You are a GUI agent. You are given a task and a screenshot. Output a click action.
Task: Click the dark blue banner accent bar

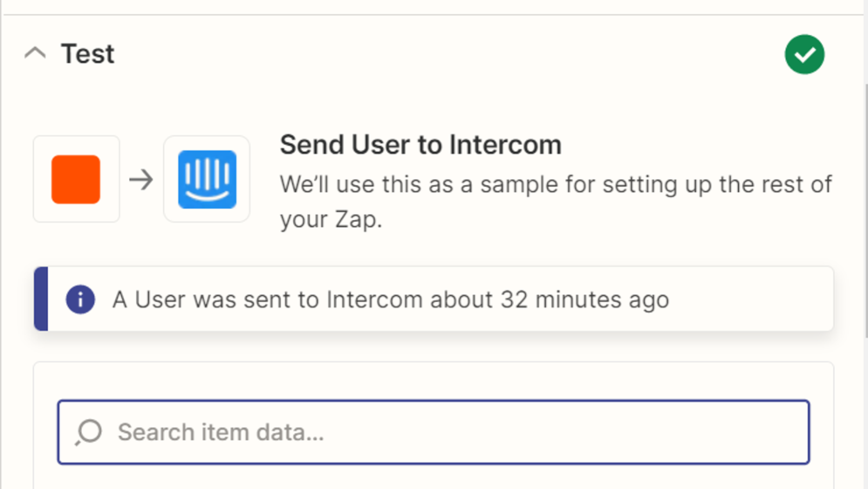point(40,300)
